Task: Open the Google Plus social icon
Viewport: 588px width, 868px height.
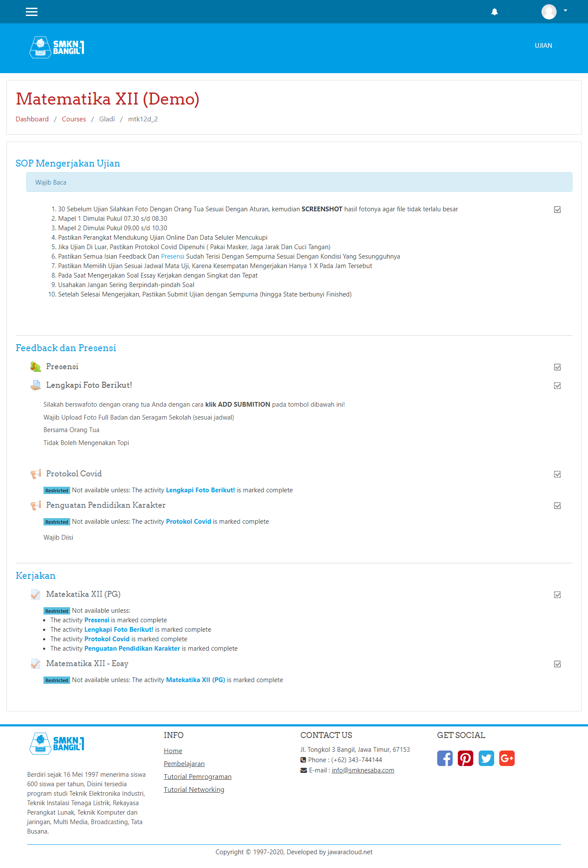Action: [x=507, y=758]
